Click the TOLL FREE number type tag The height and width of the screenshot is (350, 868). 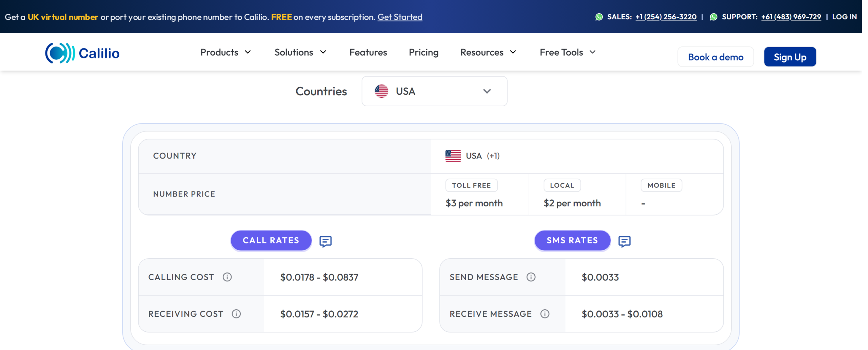pos(471,185)
